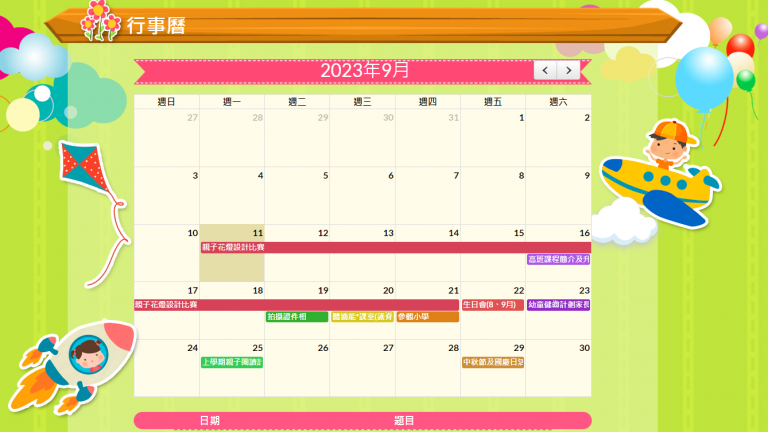Select the September 30 cell in the last row
The image size is (768, 432).
tap(558, 368)
